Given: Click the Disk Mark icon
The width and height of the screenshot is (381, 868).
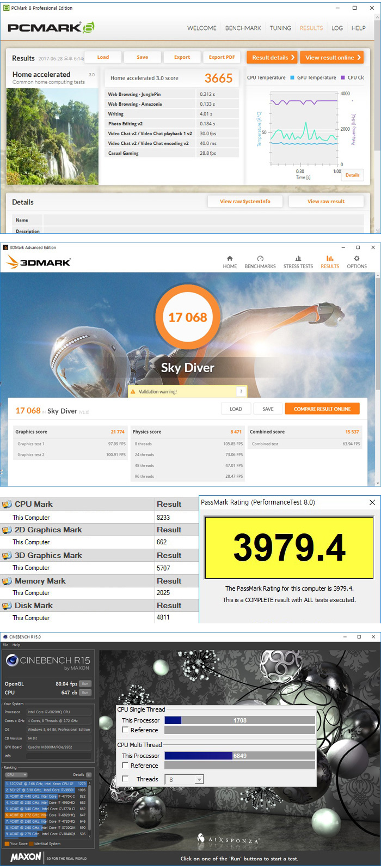Looking at the screenshot, I should pyautogui.click(x=7, y=605).
